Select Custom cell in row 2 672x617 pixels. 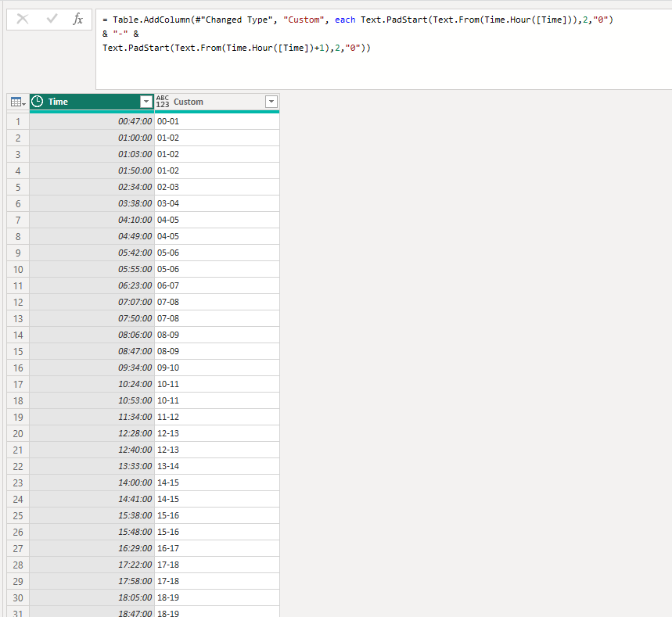(217, 138)
